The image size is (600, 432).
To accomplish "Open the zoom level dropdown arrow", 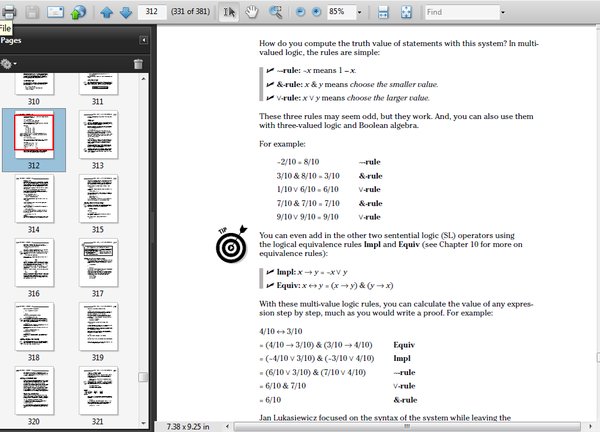I will click(359, 12).
